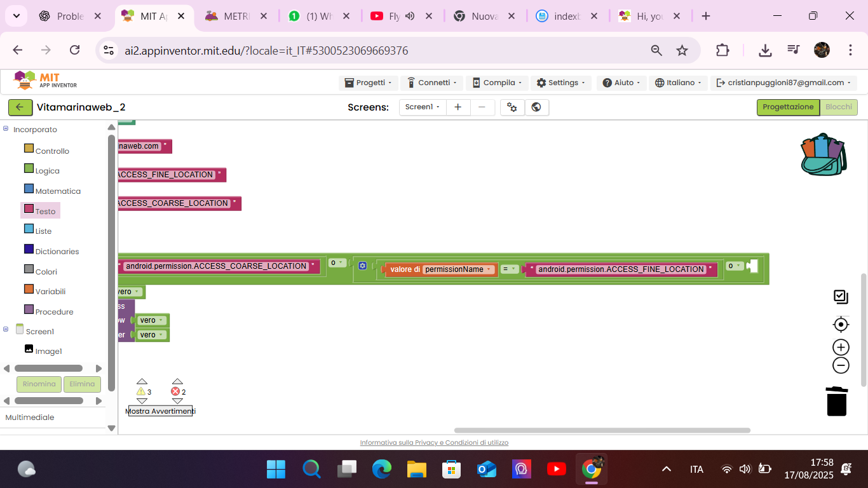The height and width of the screenshot is (488, 868).
Task: Open the Screen1 screen selector dropdown
Action: pos(423,107)
